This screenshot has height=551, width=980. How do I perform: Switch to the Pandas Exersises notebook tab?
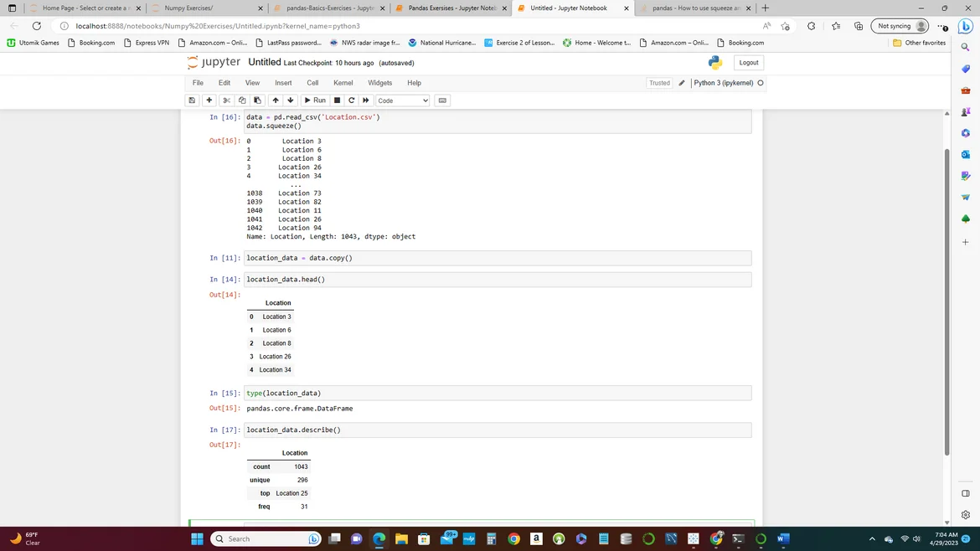(451, 8)
